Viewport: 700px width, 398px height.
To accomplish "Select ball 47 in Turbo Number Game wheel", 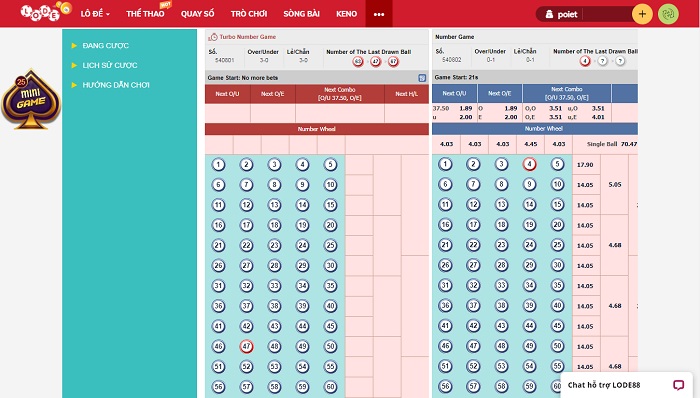I will click(246, 346).
